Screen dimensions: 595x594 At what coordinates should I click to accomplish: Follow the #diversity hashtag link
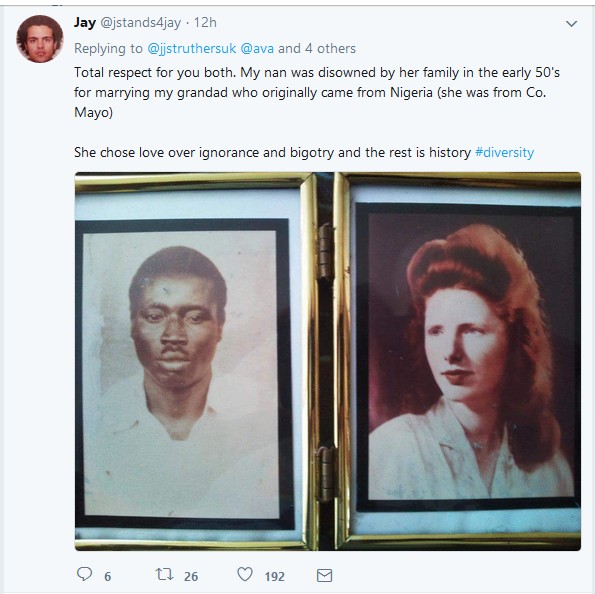(504, 153)
